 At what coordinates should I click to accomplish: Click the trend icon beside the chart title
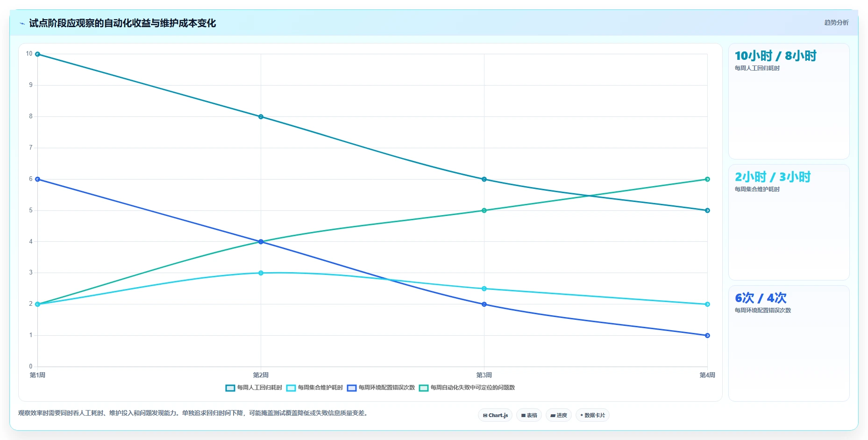tap(22, 23)
